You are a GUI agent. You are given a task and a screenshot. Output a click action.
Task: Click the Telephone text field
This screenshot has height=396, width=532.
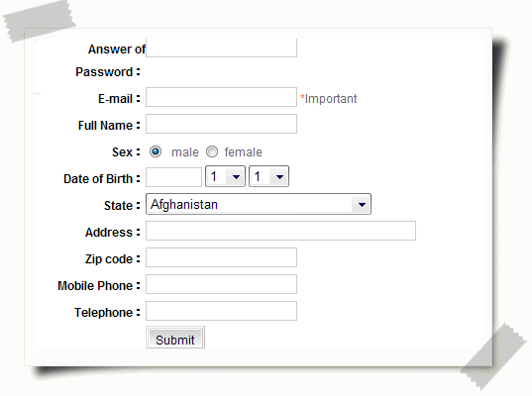(222, 311)
